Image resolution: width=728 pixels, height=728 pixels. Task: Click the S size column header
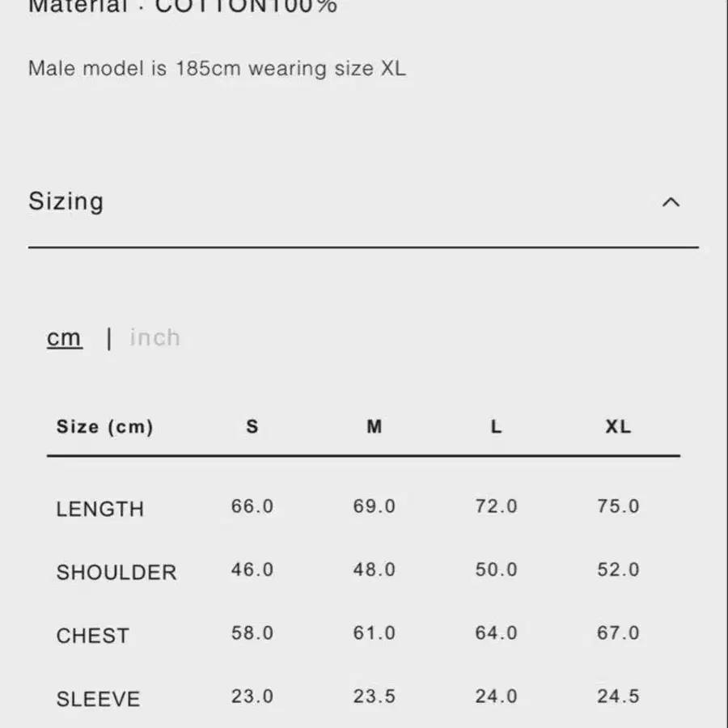pyautogui.click(x=252, y=426)
